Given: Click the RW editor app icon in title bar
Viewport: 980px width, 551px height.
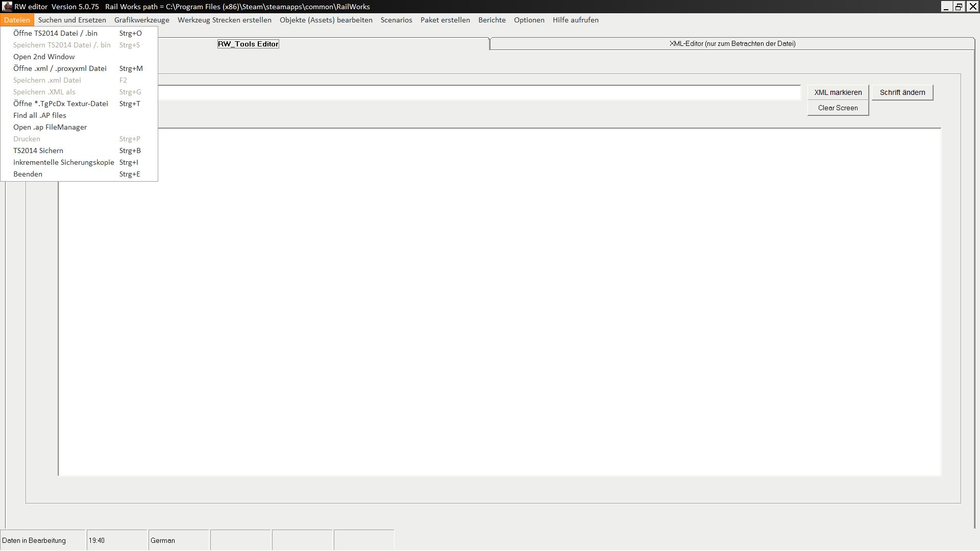Looking at the screenshot, I should coord(7,7).
